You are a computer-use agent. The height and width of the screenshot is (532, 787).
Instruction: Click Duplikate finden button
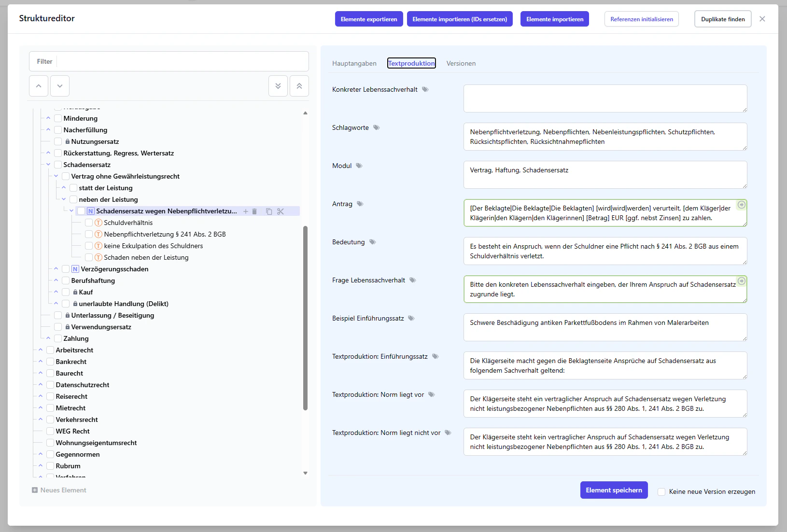tap(723, 19)
